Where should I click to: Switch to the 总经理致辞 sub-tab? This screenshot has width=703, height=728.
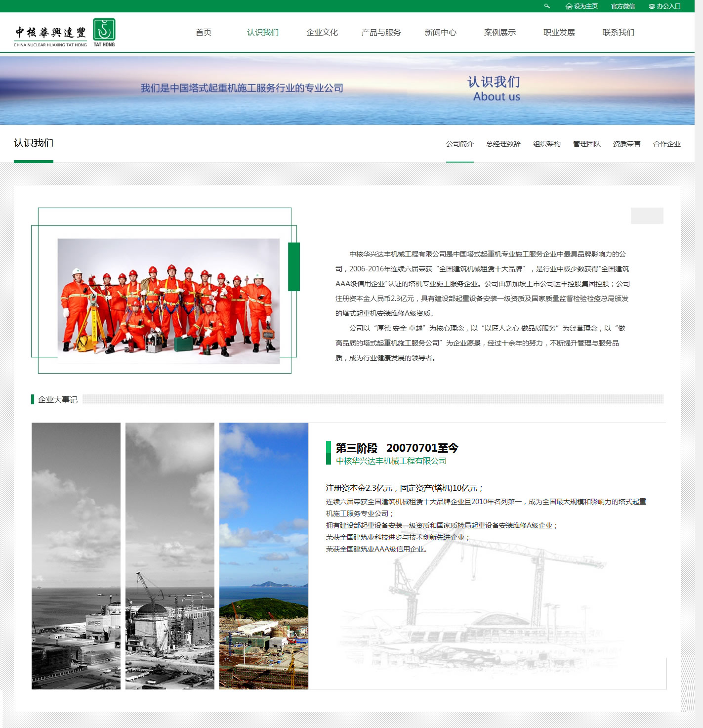point(503,144)
